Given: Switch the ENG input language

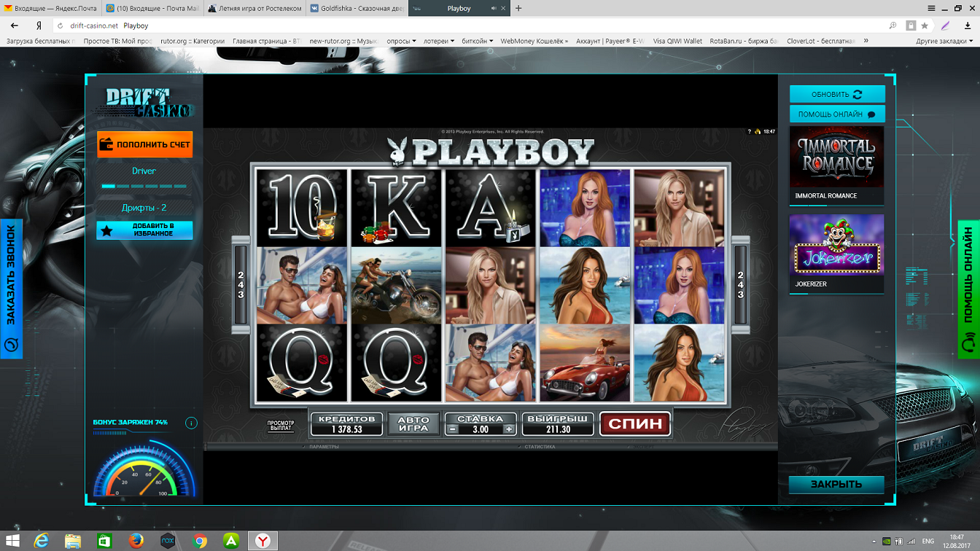Looking at the screenshot, I should 928,542.
